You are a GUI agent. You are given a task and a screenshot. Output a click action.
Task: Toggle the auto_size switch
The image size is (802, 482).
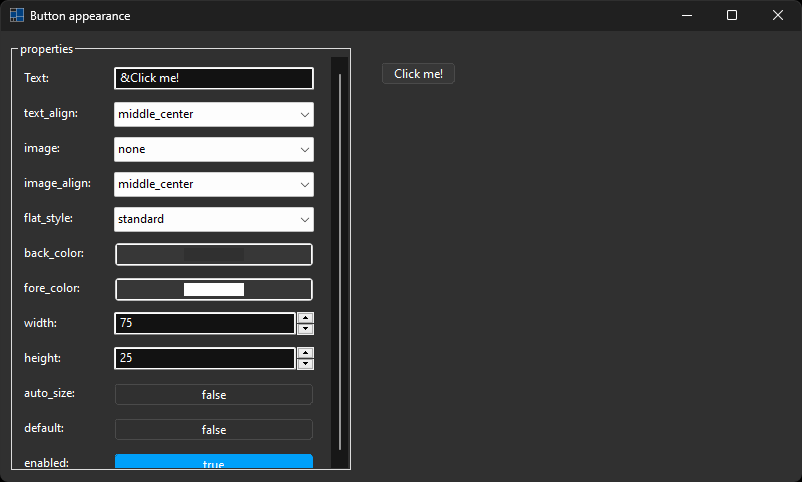(x=214, y=395)
